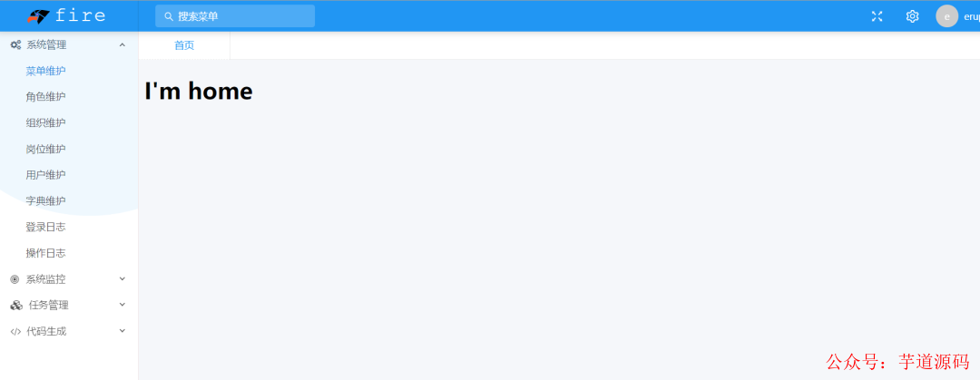
Task: Click the user avatar circle
Action: pyautogui.click(x=946, y=16)
